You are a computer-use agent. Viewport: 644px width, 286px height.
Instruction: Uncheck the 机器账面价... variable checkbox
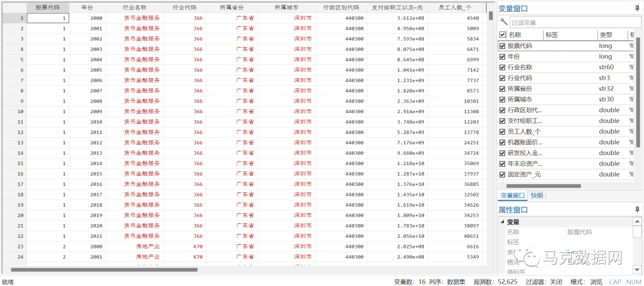(502, 142)
